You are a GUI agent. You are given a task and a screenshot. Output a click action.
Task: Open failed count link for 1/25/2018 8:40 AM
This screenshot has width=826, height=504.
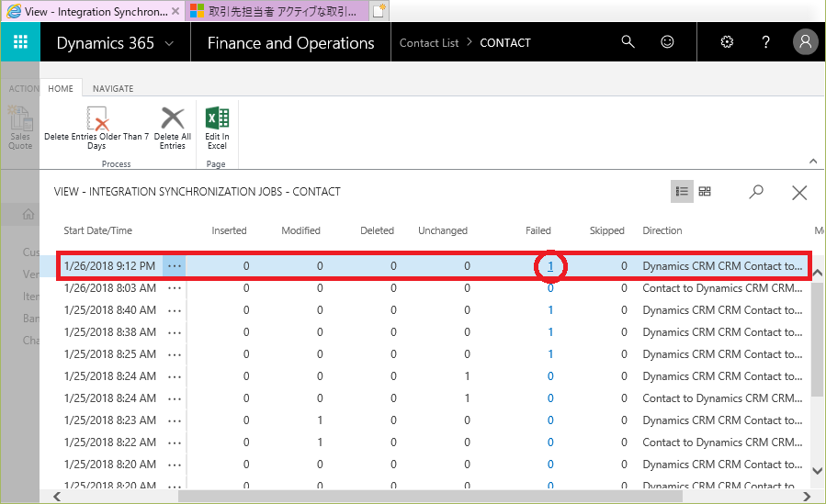550,310
